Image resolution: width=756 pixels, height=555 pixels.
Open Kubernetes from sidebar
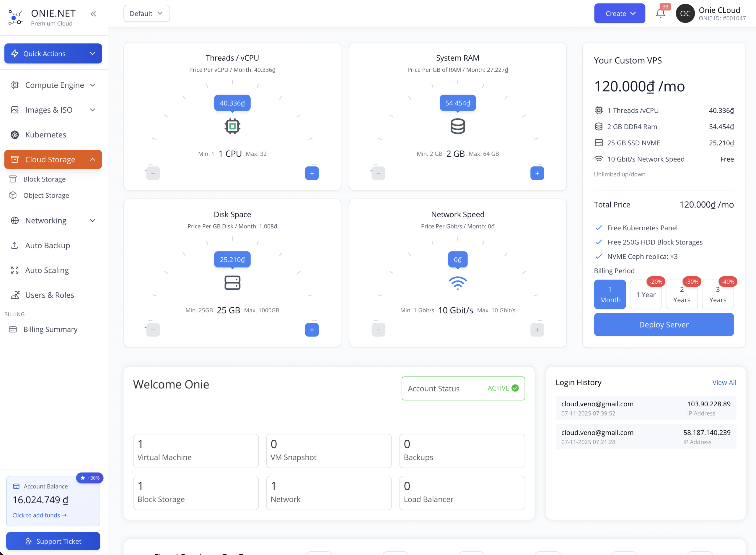(46, 135)
